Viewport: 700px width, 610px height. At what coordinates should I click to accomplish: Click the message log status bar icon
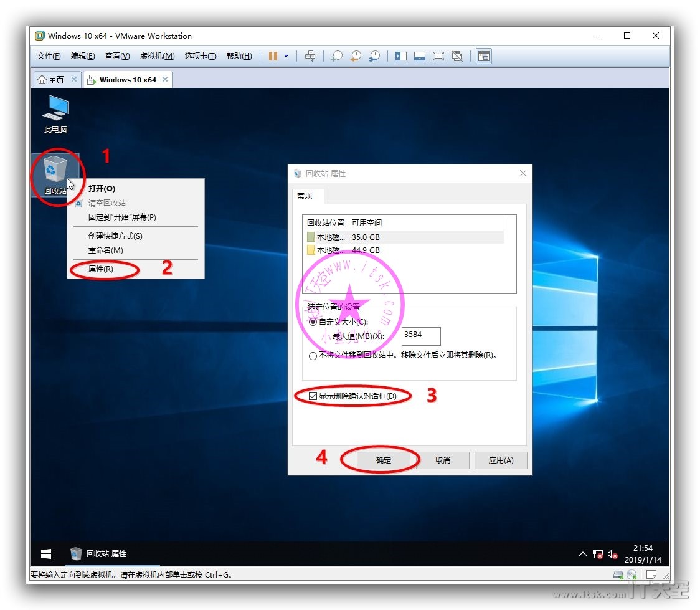(652, 575)
